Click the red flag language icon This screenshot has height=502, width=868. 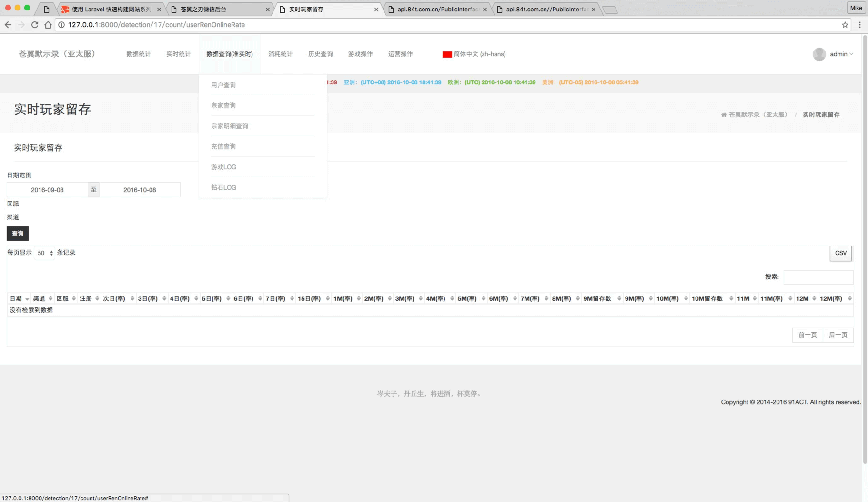pyautogui.click(x=447, y=54)
